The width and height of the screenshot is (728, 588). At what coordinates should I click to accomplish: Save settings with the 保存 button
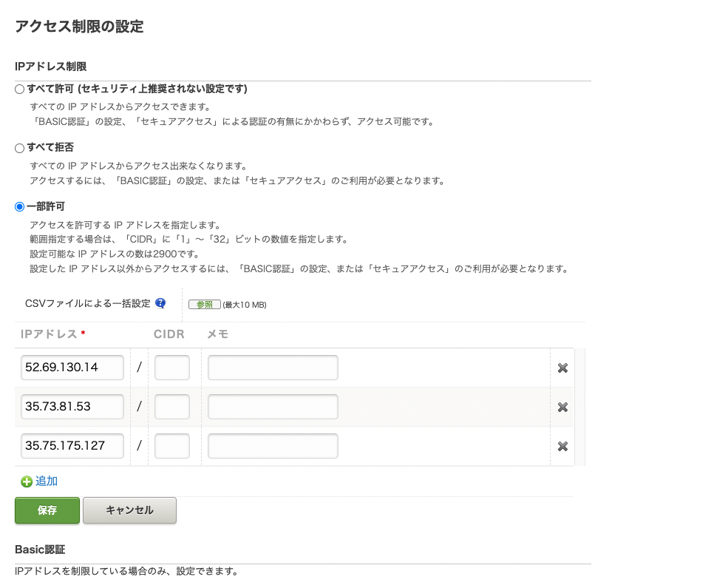click(x=47, y=510)
